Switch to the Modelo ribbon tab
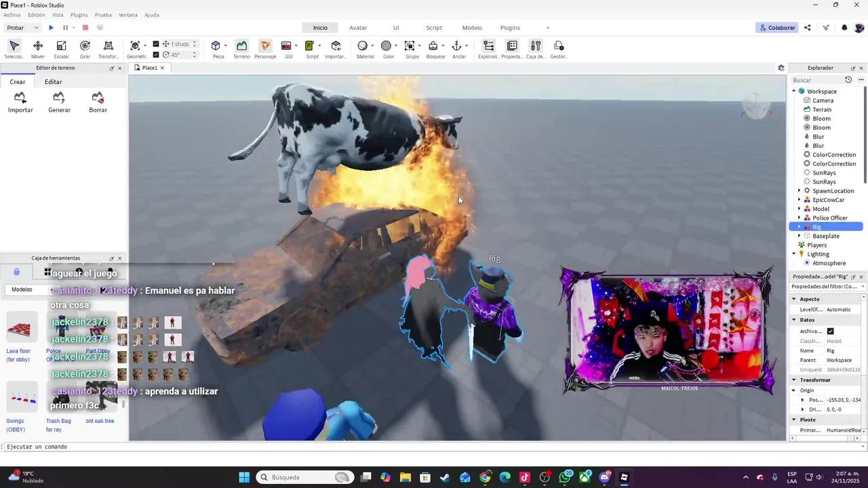The width and height of the screenshot is (868, 488). point(472,28)
